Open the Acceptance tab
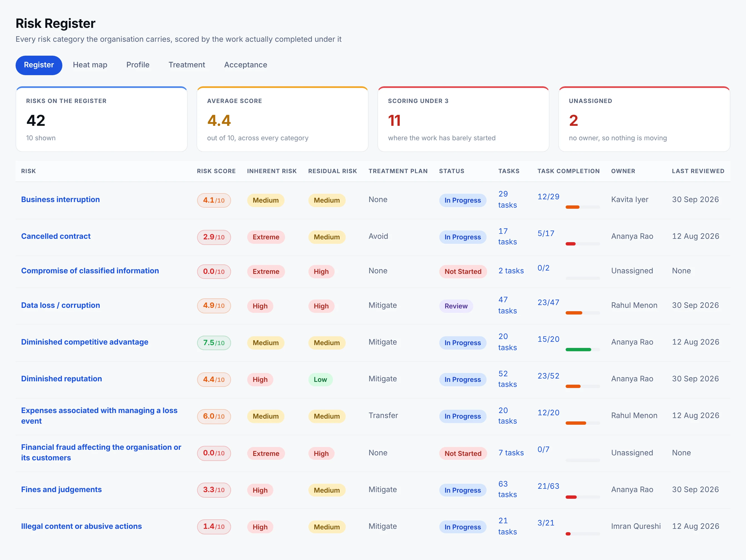Screen dimensions: 746x560 tap(246, 65)
